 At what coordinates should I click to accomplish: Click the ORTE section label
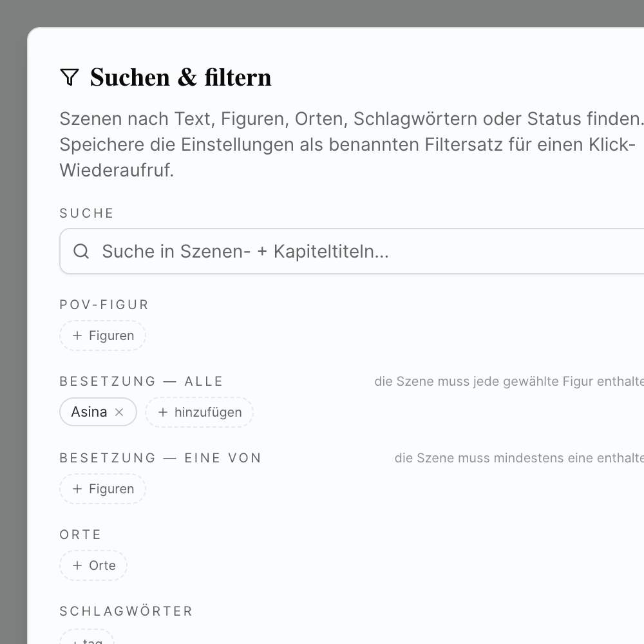(x=80, y=535)
